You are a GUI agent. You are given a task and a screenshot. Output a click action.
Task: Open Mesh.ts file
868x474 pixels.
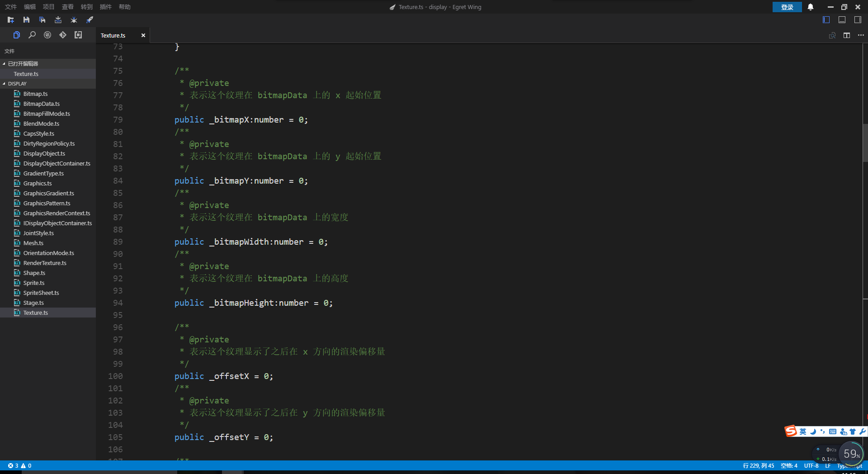(x=47, y=243)
